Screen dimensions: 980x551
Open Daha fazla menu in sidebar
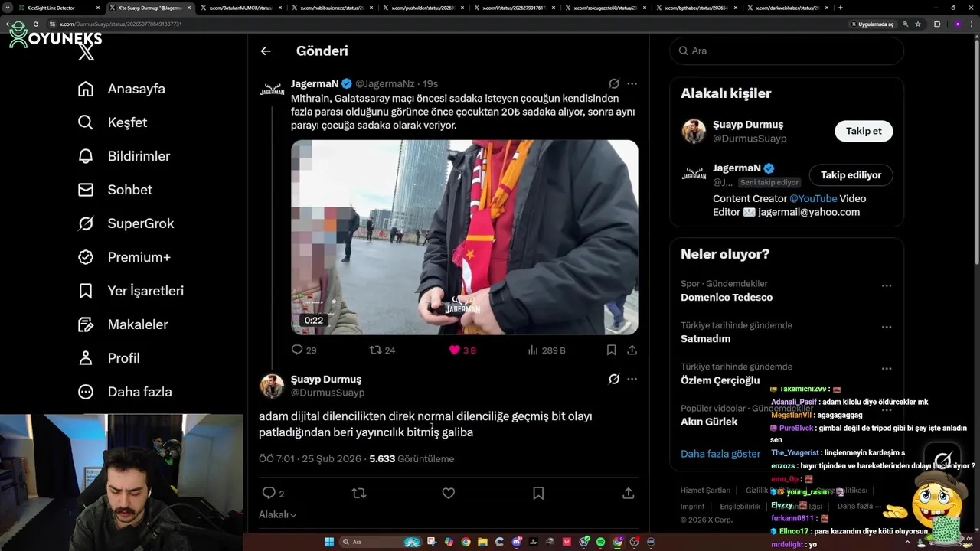[x=125, y=392]
